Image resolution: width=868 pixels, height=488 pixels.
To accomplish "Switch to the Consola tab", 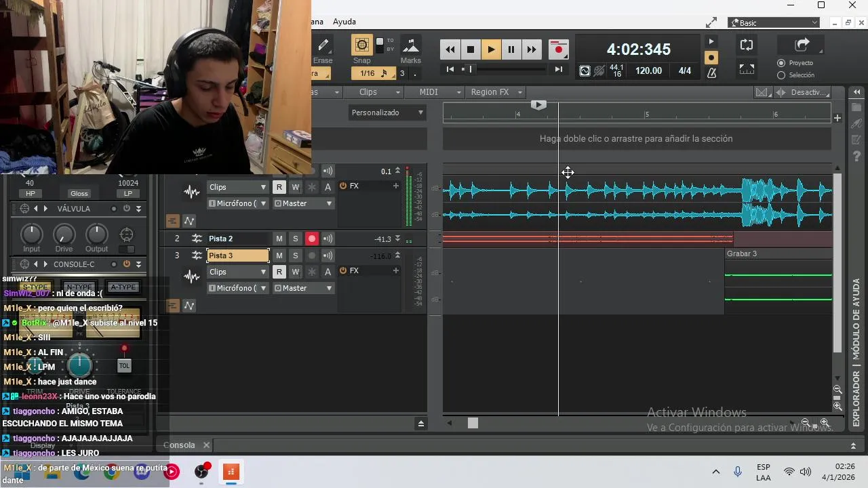I will pyautogui.click(x=180, y=445).
